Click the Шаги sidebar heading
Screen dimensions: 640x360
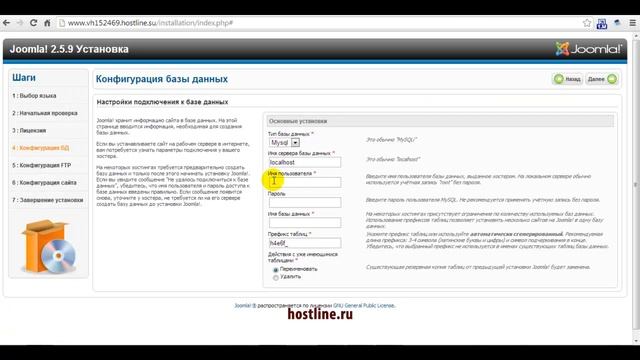click(24, 78)
